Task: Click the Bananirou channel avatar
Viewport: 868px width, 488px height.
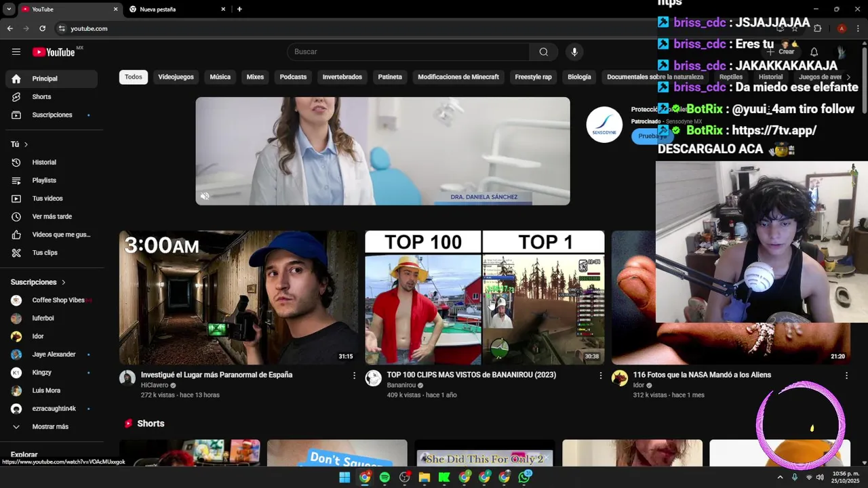Action: coord(374,378)
